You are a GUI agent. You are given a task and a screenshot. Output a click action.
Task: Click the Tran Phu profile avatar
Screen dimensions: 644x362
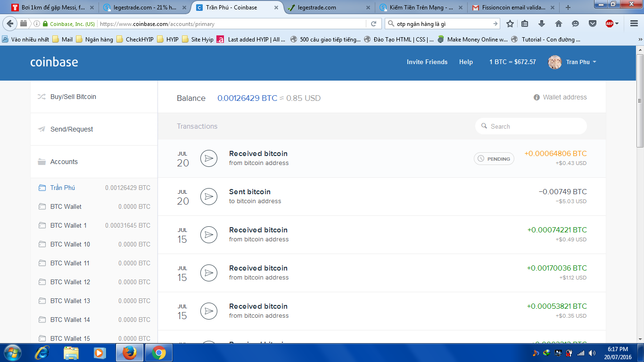(x=555, y=62)
